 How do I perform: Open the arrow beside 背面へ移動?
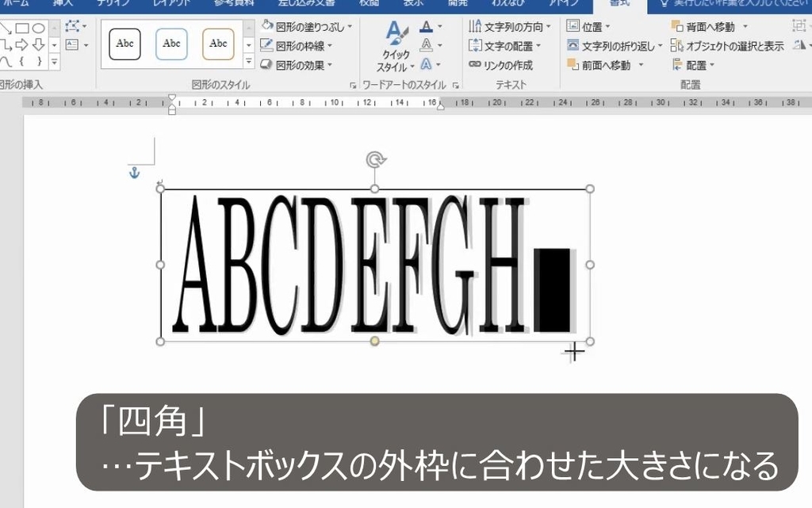click(745, 26)
